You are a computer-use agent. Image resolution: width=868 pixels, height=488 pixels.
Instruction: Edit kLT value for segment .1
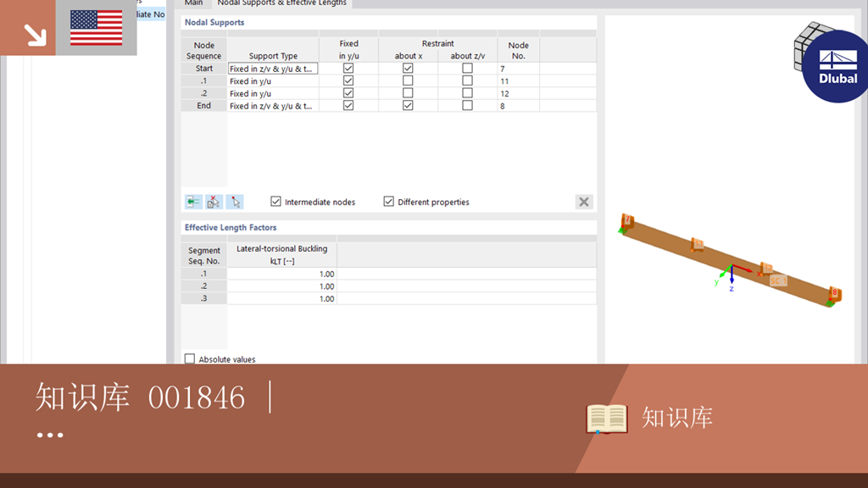[x=281, y=274]
